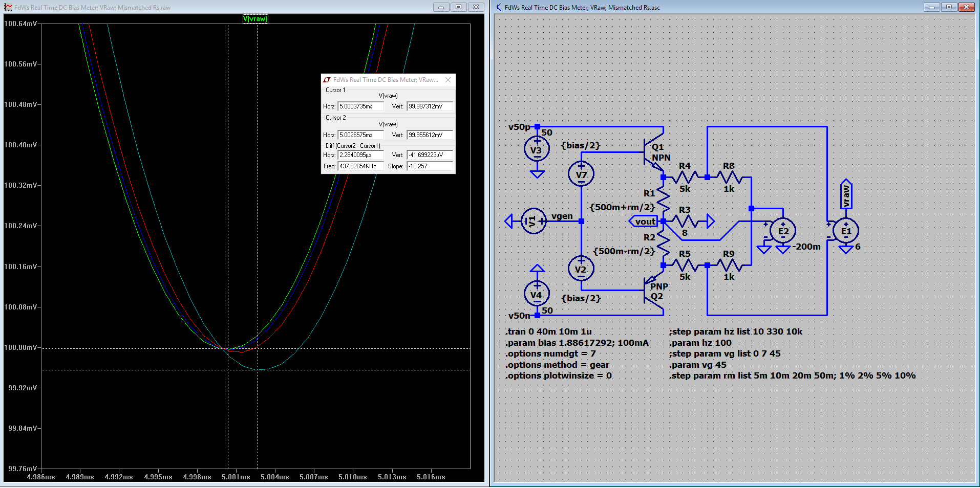Click the vgen net label
The image size is (980, 488).
pos(562,216)
